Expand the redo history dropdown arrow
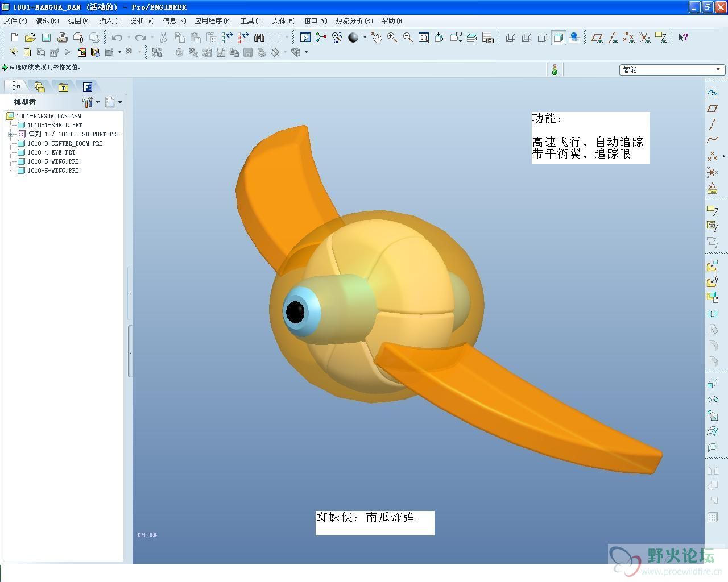Screen dimensions: 728x582 (152, 38)
